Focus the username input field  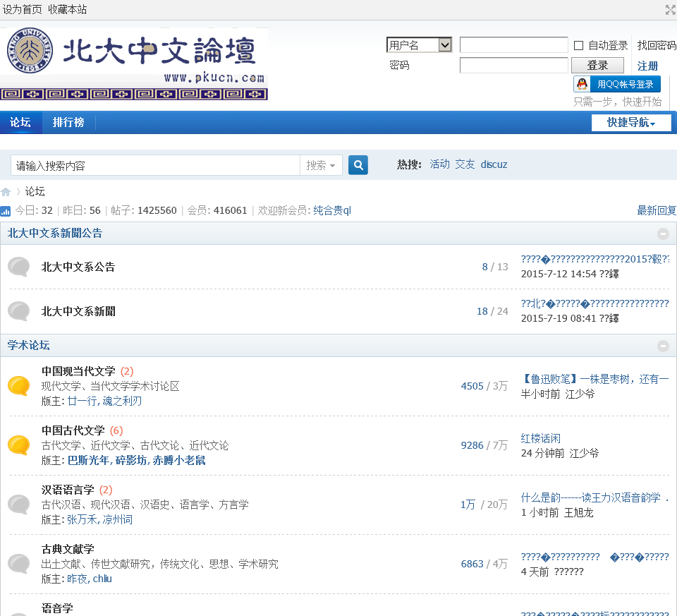(514, 44)
